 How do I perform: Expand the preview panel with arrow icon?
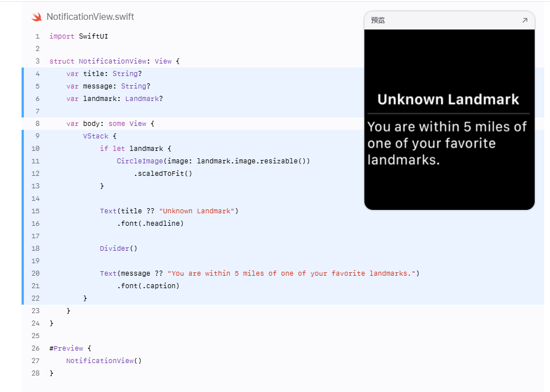(525, 20)
